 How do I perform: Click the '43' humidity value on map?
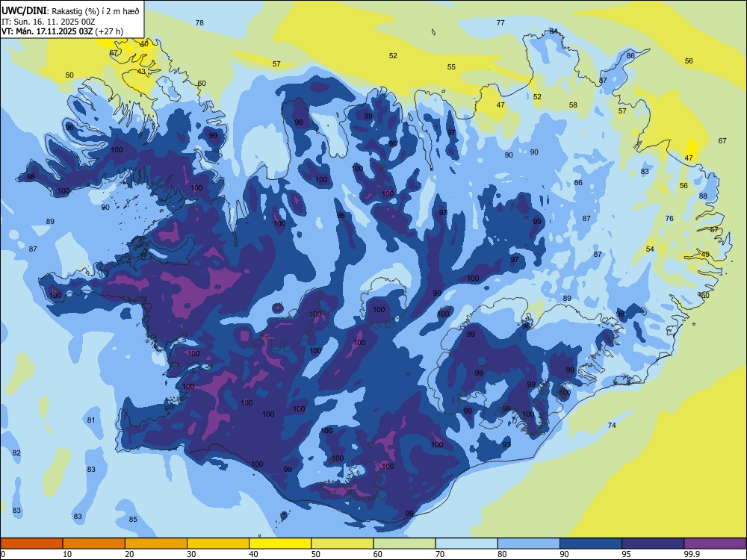[141, 72]
